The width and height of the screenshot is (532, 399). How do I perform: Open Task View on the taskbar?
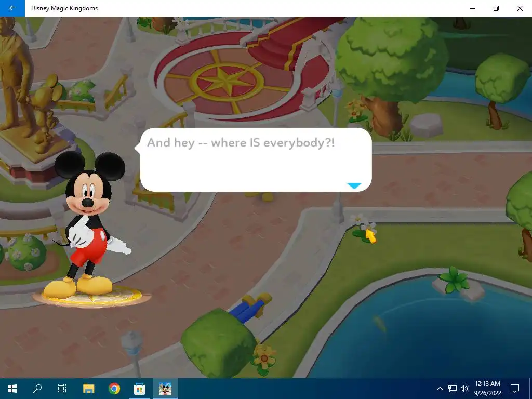pos(62,389)
